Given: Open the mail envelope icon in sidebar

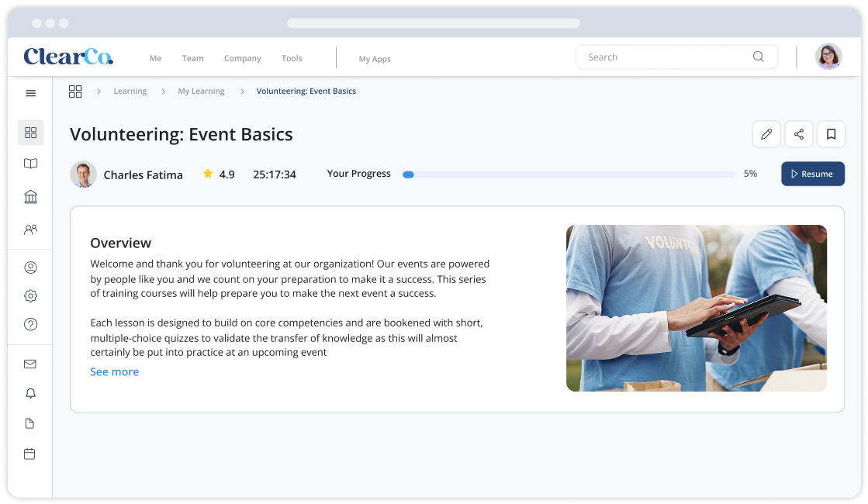Looking at the screenshot, I should (30, 364).
